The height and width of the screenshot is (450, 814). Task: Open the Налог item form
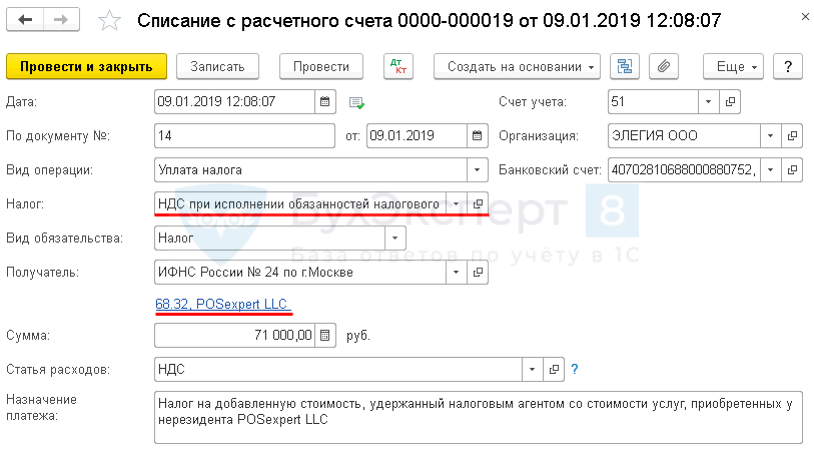click(478, 204)
